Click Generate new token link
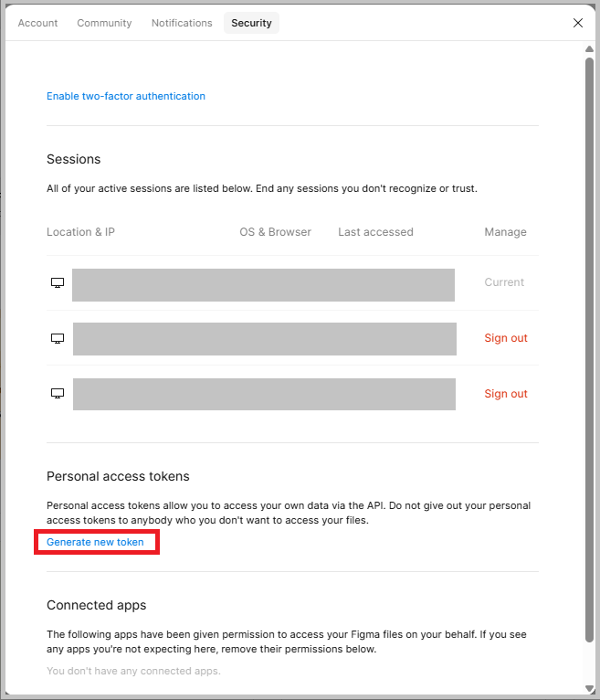Screen dimensions: 600x700 pos(95,542)
